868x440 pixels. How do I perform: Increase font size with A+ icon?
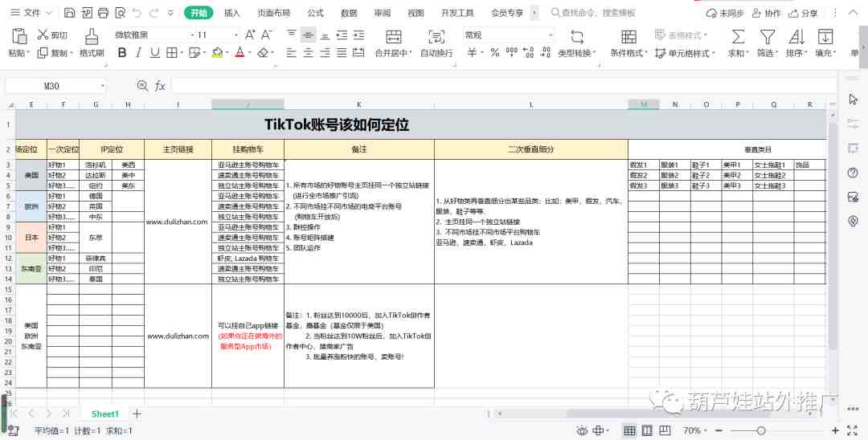[x=250, y=35]
